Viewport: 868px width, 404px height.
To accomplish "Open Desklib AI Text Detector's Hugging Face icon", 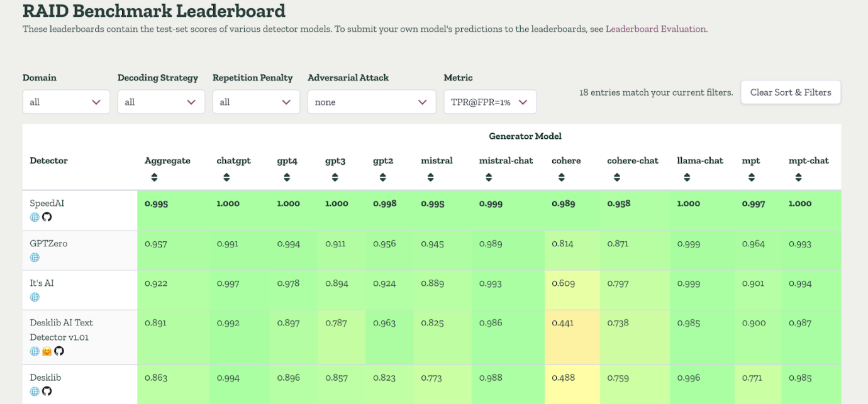I will pyautogui.click(x=47, y=351).
